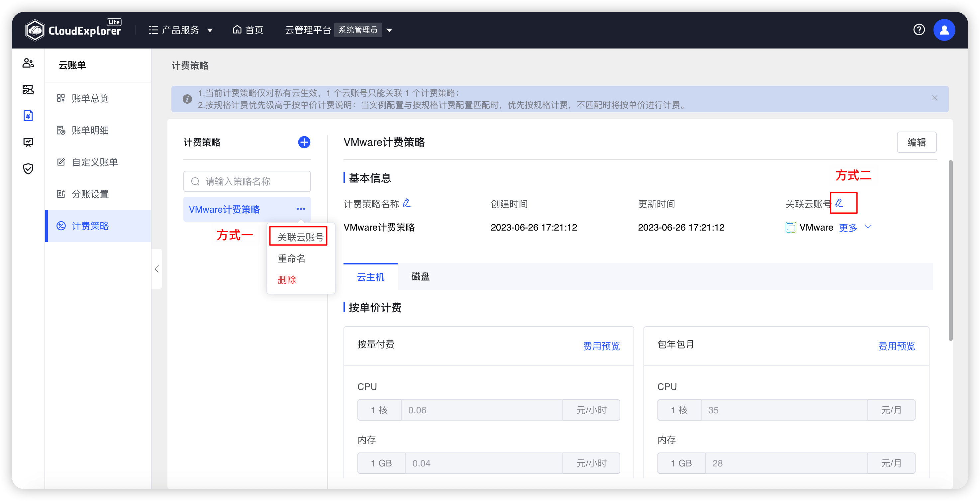Click the 按单价计费 section heading
980x501 pixels.
point(375,307)
